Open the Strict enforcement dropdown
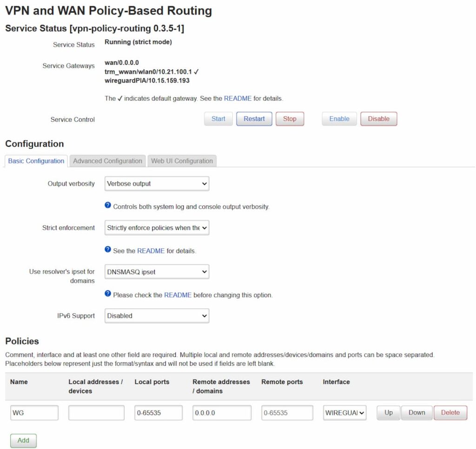This screenshot has height=449, width=476. pos(156,228)
